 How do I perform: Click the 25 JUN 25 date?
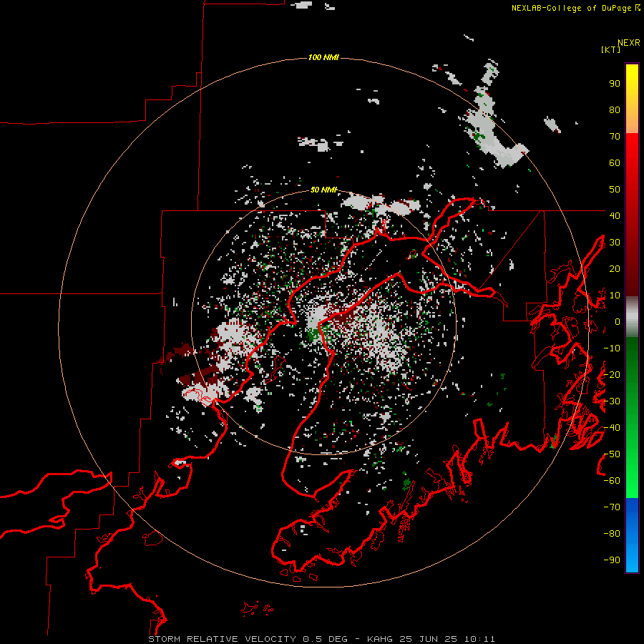429,639
